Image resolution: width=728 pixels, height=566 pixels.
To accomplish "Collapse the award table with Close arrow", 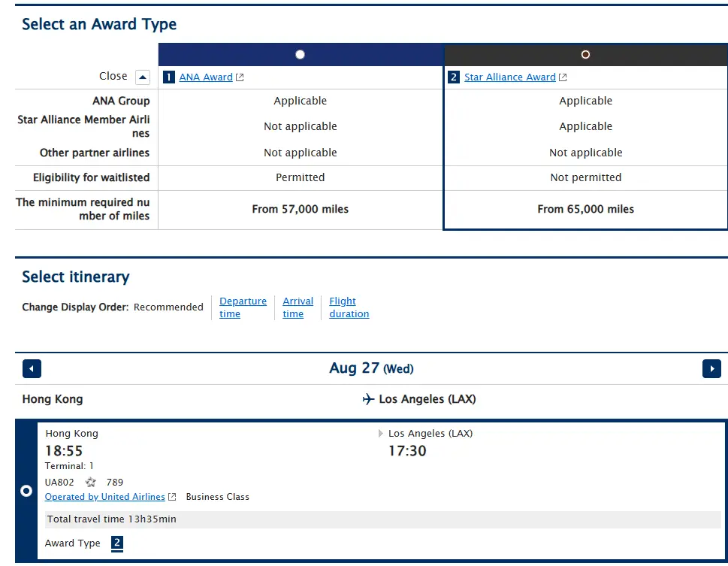I will coord(143,77).
